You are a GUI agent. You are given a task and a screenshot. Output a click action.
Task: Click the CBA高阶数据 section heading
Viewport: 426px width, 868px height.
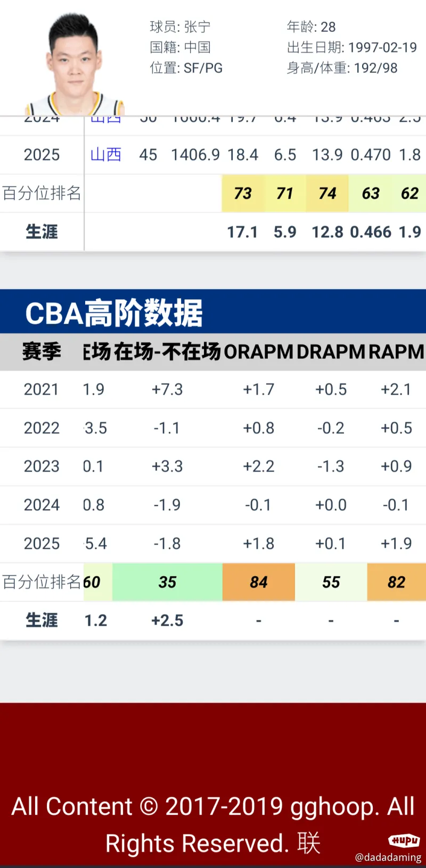click(114, 313)
